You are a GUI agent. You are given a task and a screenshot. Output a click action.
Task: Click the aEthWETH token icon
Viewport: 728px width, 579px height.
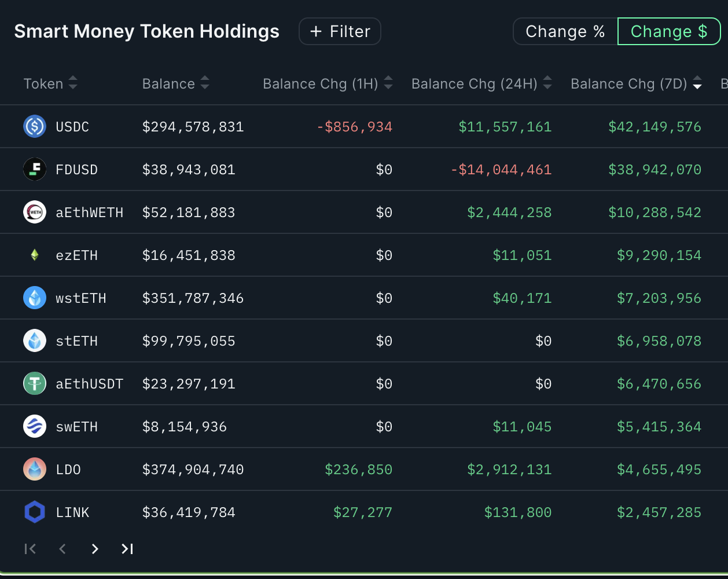coord(35,212)
